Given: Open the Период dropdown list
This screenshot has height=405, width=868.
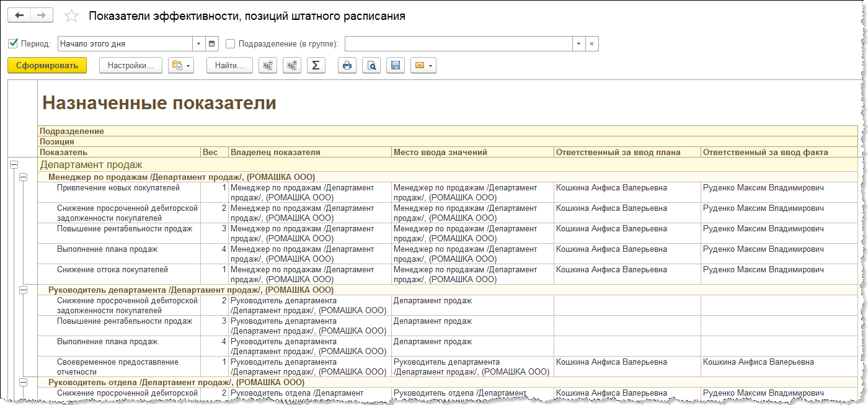Looking at the screenshot, I should coord(199,44).
